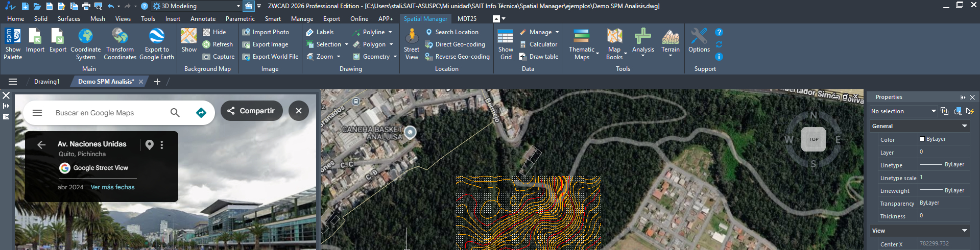
Task: Click Export Image
Action: (x=265, y=44)
